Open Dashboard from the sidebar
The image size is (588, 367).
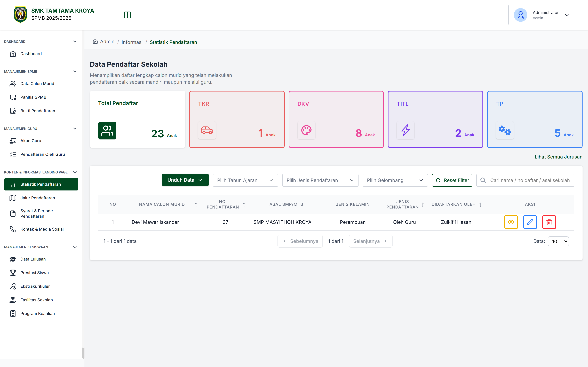click(x=41, y=54)
